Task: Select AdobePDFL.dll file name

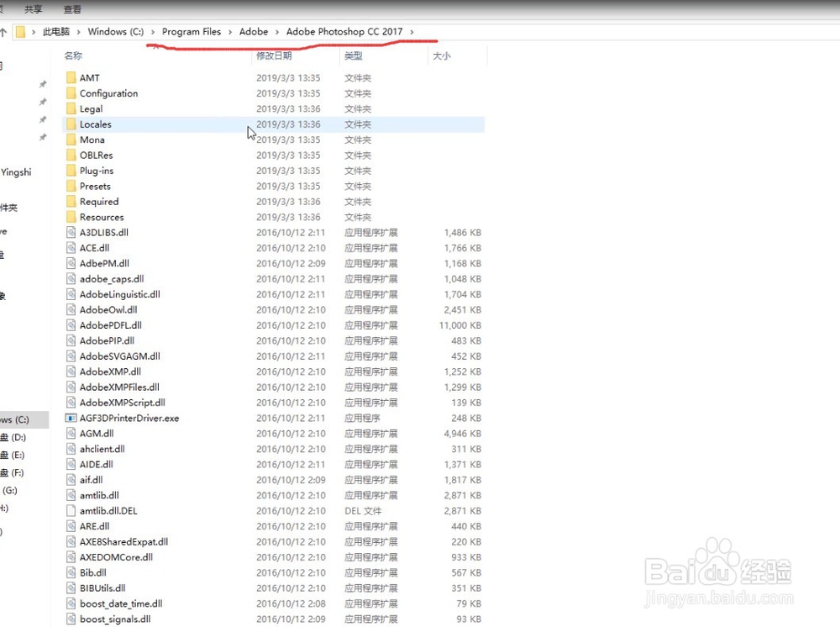Action: [x=111, y=325]
